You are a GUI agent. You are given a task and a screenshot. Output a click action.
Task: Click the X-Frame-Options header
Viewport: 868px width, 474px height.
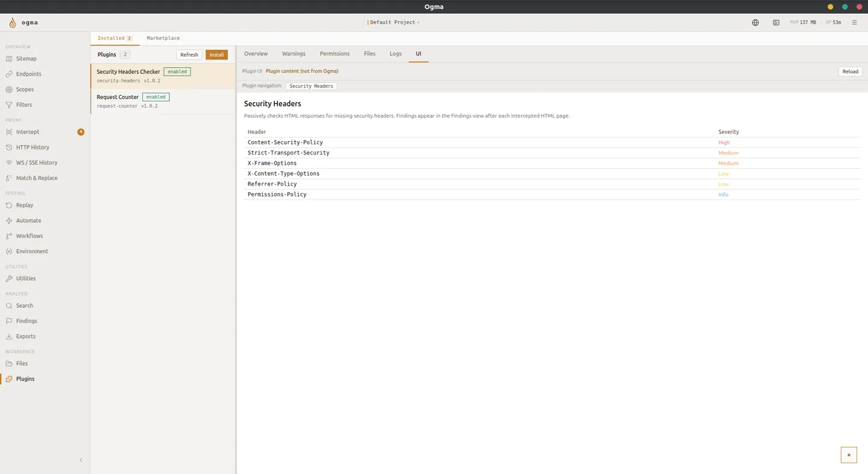click(x=272, y=163)
